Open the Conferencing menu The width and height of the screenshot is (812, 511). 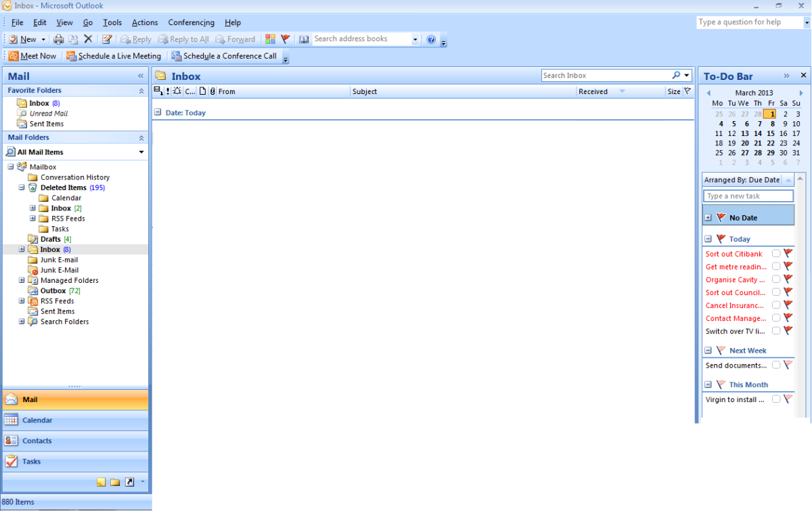191,22
